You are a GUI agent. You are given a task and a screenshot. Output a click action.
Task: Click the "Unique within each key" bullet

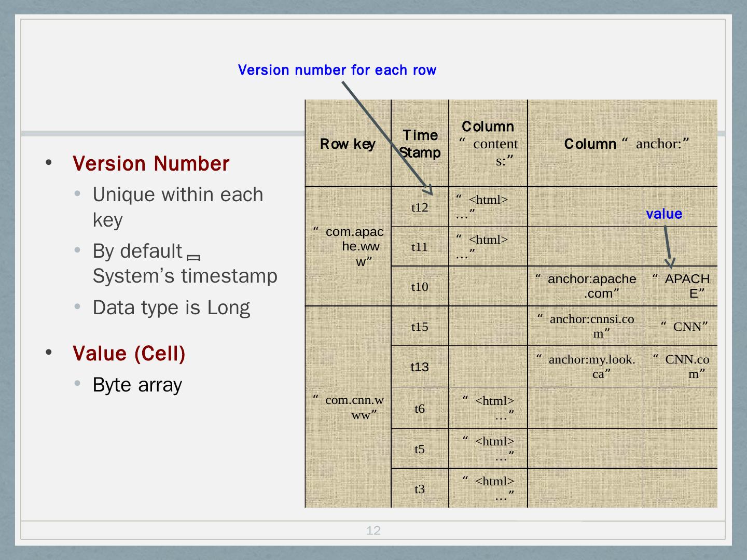(178, 207)
